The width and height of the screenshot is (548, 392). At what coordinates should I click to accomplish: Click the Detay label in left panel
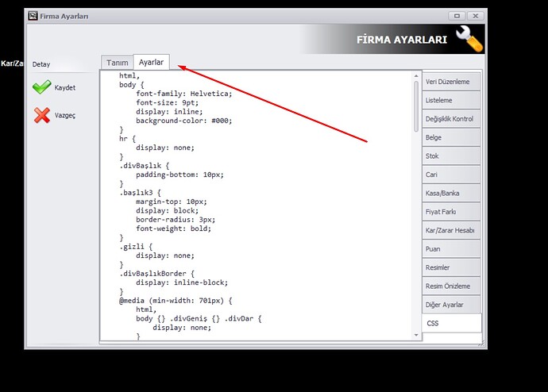point(41,64)
